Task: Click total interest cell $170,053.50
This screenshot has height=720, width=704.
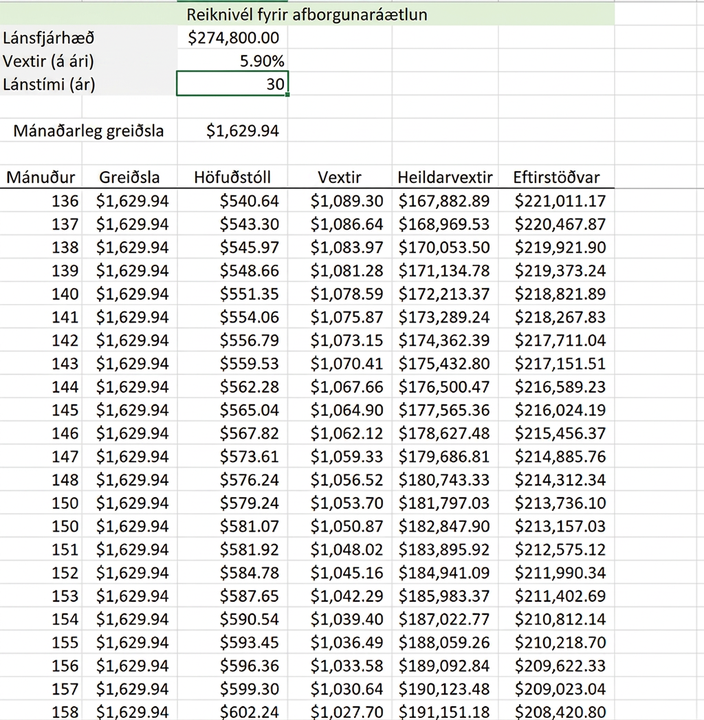Action: click(x=445, y=247)
